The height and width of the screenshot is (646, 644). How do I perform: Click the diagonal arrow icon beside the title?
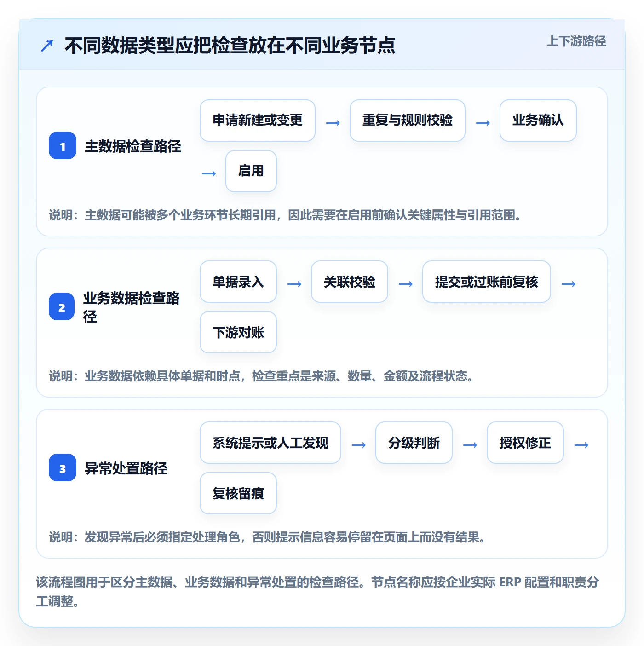(x=47, y=46)
